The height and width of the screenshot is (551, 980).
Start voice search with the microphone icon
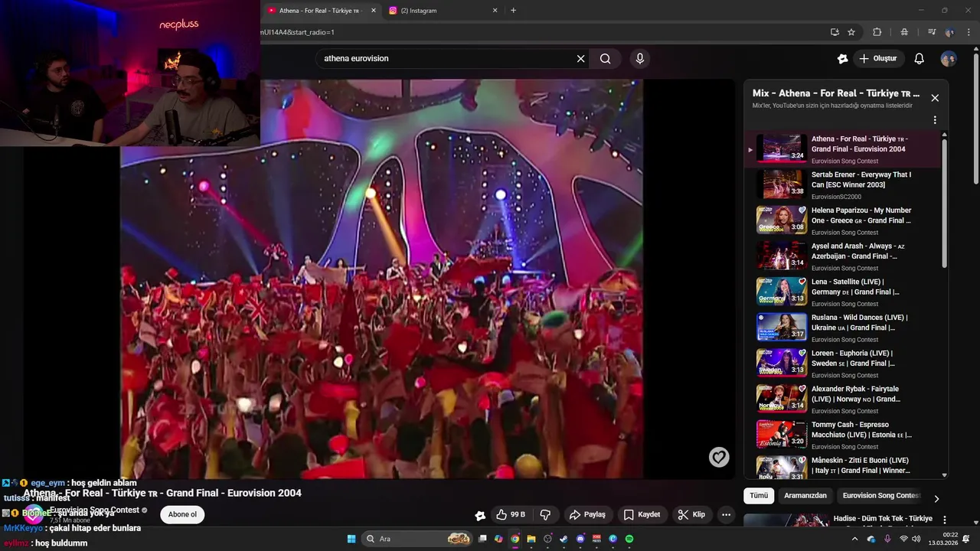640,58
